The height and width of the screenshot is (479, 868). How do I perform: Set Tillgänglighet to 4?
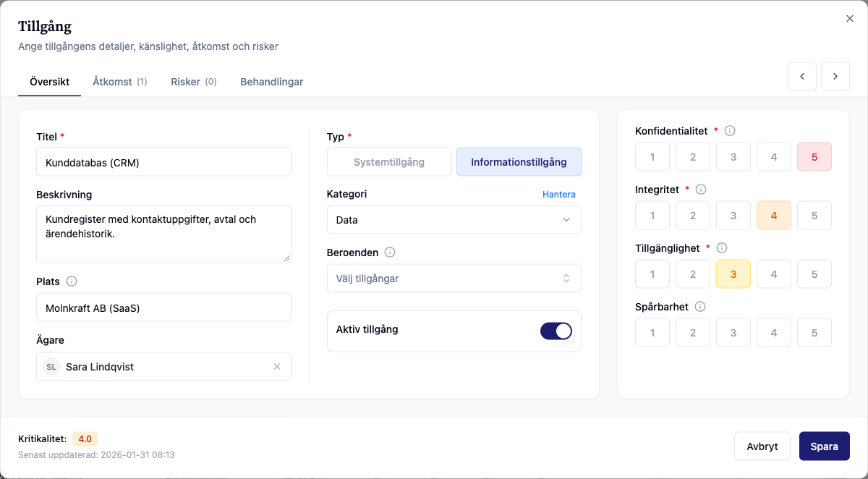[x=774, y=274]
